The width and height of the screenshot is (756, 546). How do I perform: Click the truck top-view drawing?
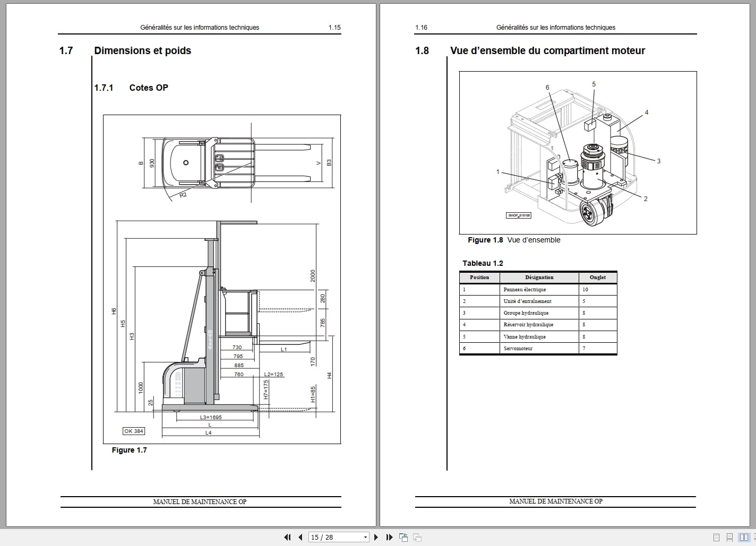[x=236, y=162]
